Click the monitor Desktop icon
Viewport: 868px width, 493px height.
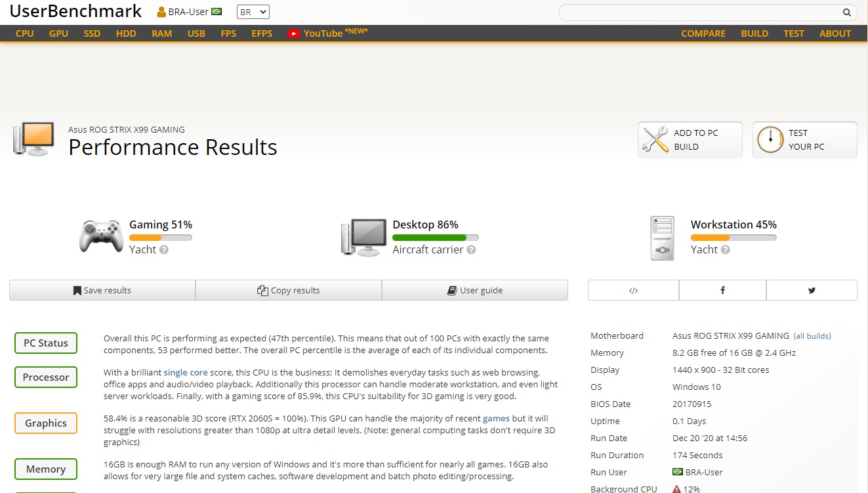[363, 237]
